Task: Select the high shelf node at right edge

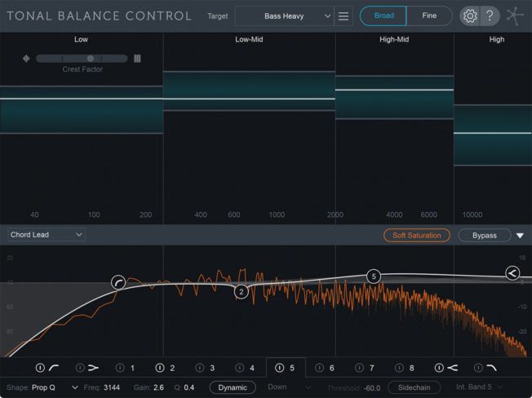Action: tap(512, 273)
